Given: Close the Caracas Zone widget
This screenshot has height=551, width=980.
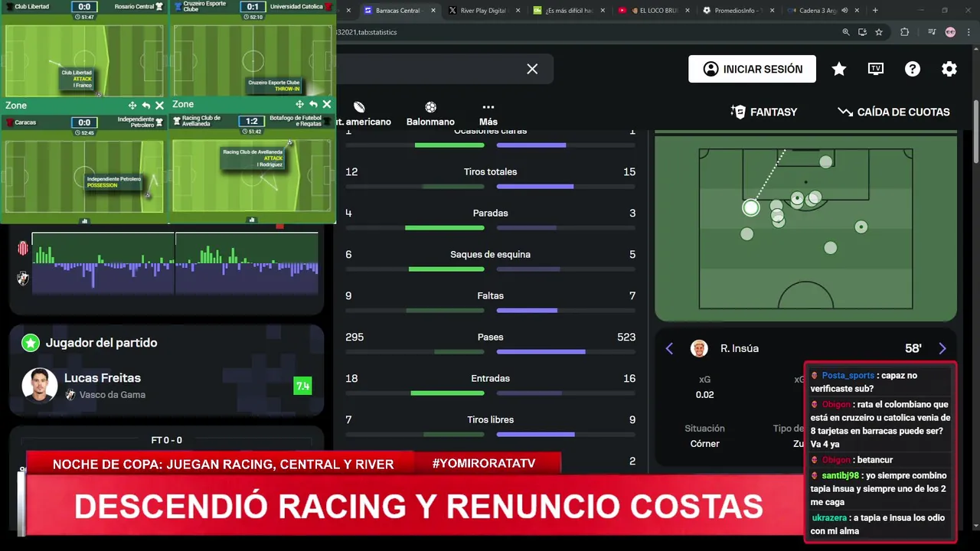Looking at the screenshot, I should (159, 106).
